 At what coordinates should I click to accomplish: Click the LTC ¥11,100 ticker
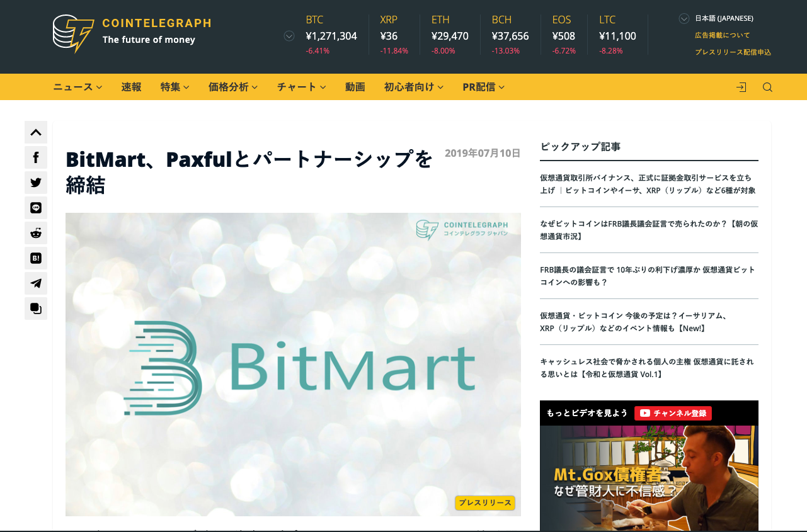click(x=617, y=35)
